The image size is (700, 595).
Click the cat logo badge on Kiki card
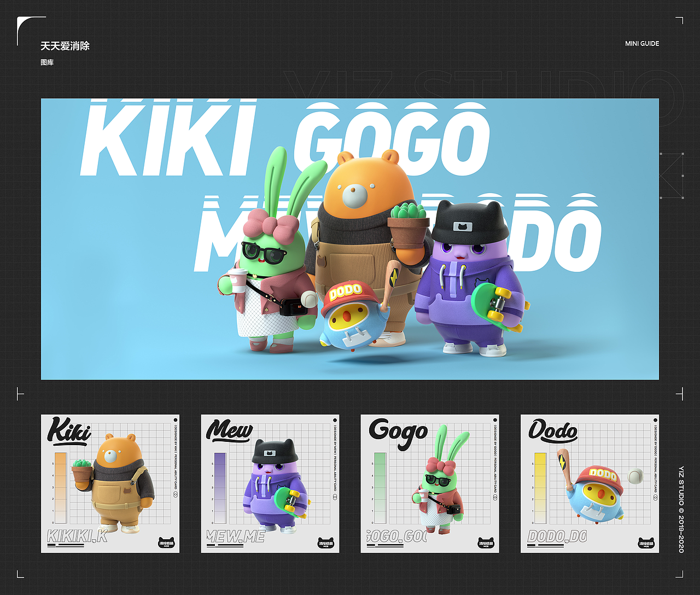click(x=166, y=542)
